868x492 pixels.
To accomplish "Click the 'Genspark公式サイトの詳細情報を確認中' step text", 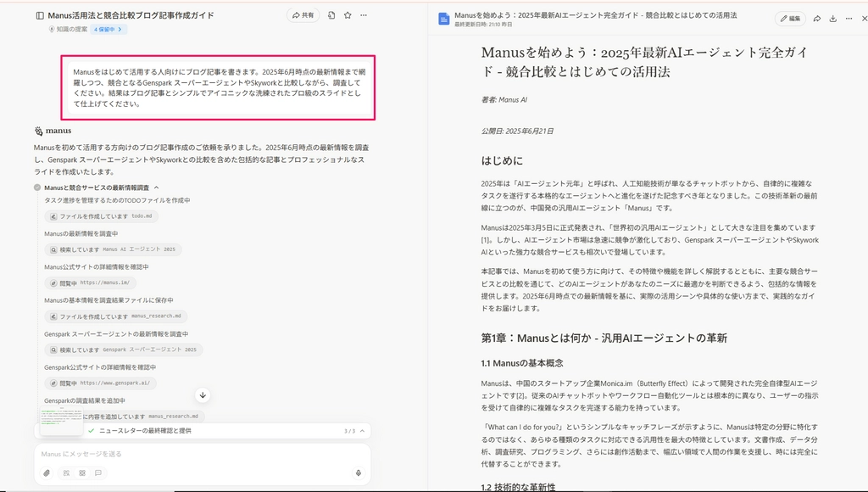I will [100, 367].
